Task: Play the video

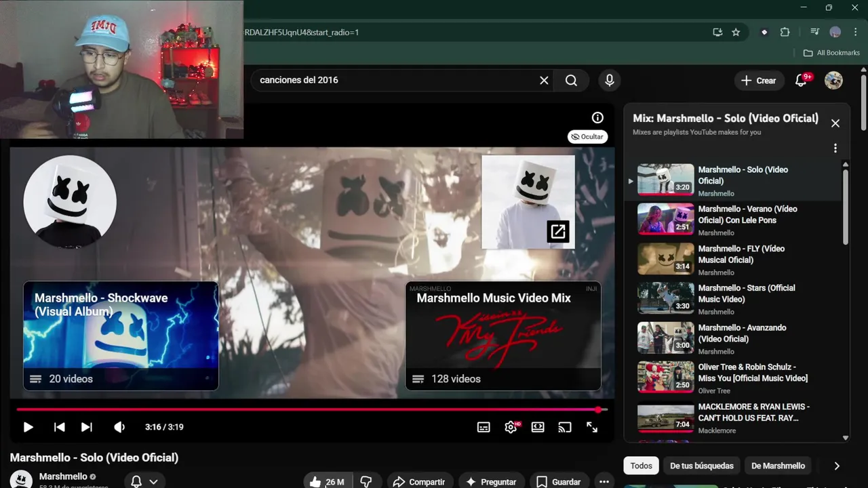Action: [28, 427]
